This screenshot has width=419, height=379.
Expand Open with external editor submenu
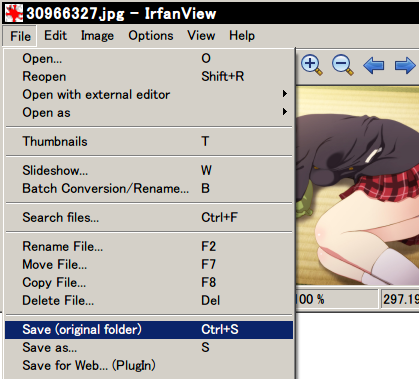pyautogui.click(x=149, y=94)
